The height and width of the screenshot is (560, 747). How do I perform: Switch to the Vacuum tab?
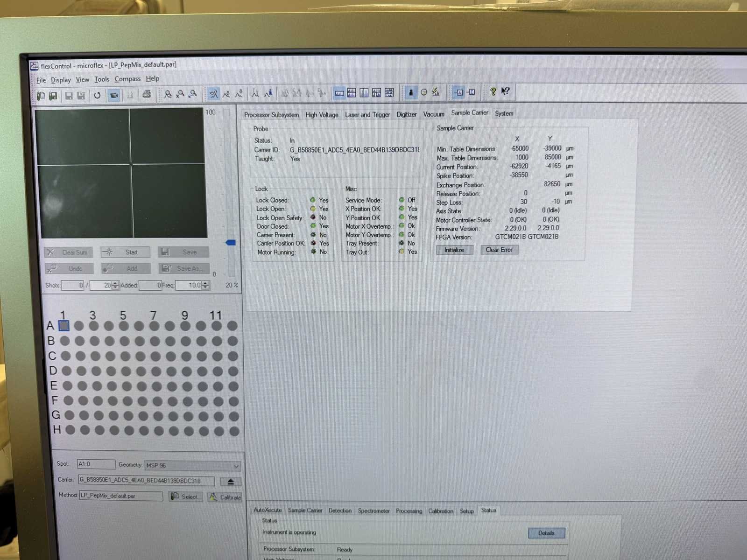433,114
